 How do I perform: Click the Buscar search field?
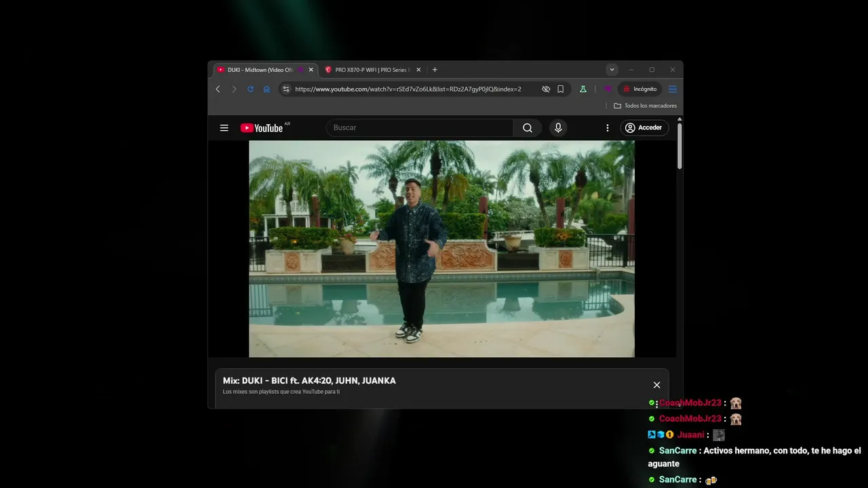(420, 127)
